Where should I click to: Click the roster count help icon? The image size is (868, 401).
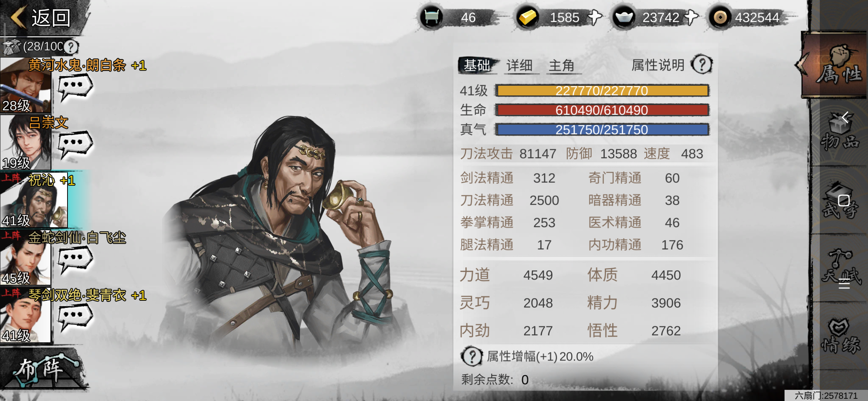pyautogui.click(x=70, y=47)
